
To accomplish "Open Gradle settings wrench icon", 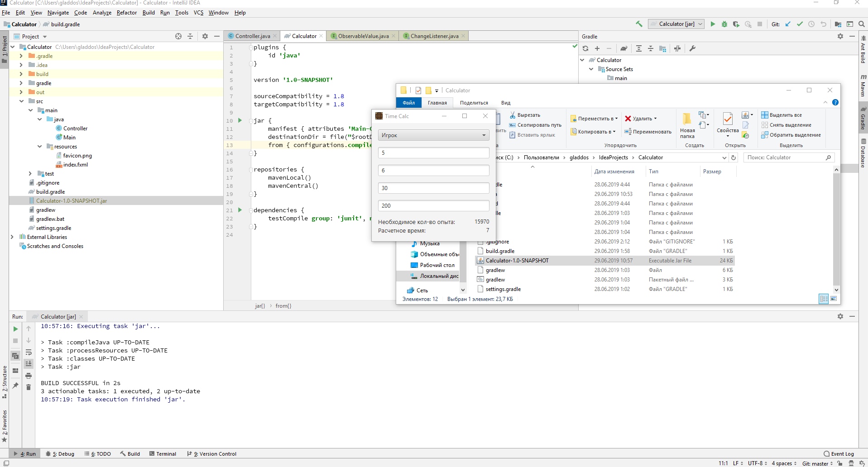I will (692, 48).
